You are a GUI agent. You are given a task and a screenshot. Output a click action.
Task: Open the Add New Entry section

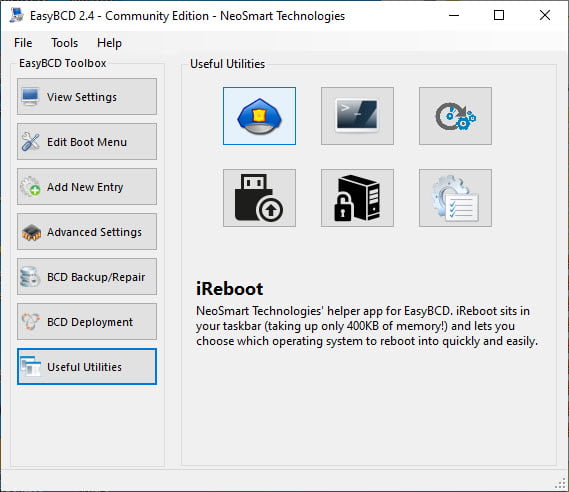(87, 186)
